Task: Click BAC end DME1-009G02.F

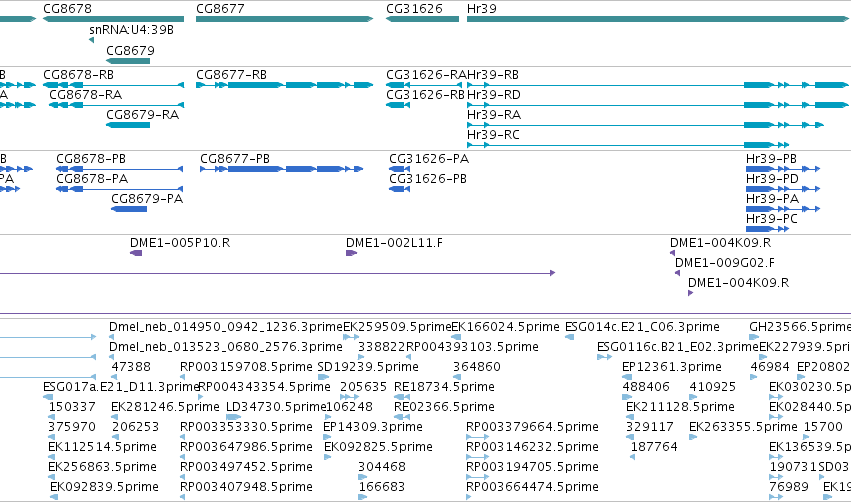Action: (x=725, y=263)
